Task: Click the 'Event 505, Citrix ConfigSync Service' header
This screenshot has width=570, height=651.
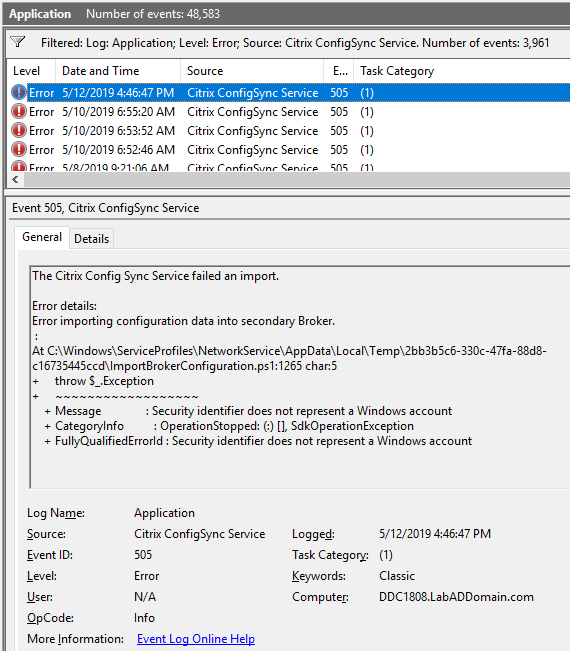Action: pyautogui.click(x=105, y=208)
